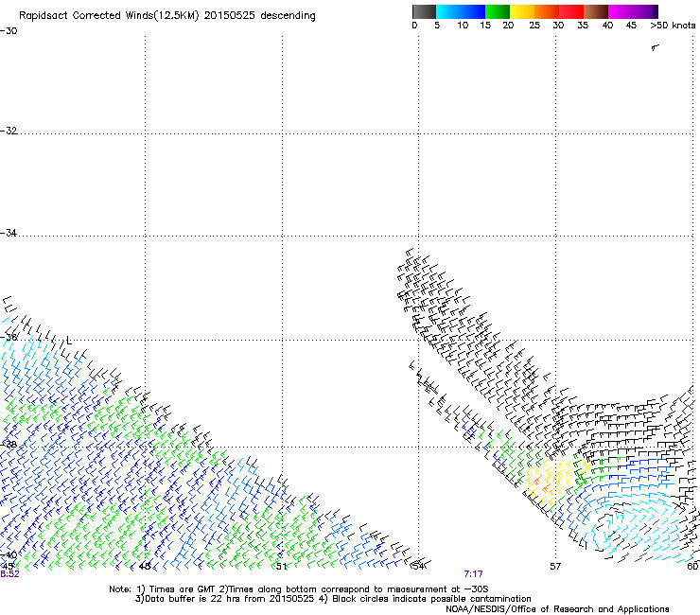The image size is (700, 615).
Task: Click the orange wind barbs near 57E
Action: click(541, 484)
